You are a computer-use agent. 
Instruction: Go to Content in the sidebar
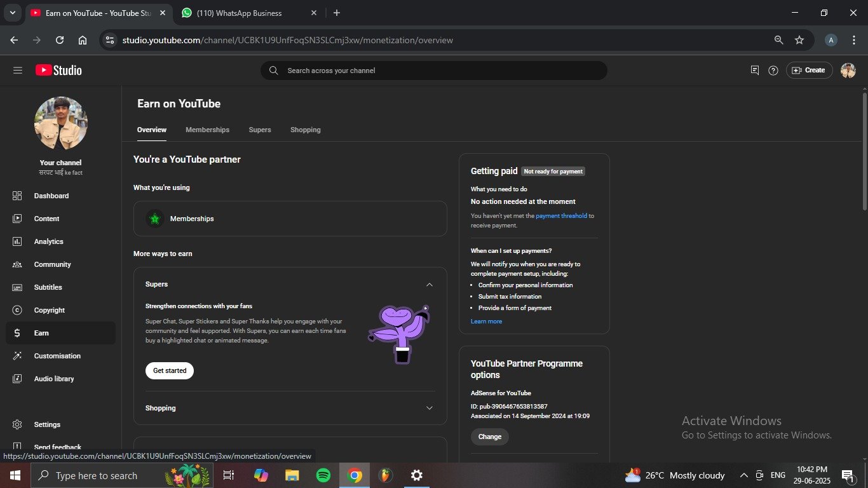[x=61, y=219]
